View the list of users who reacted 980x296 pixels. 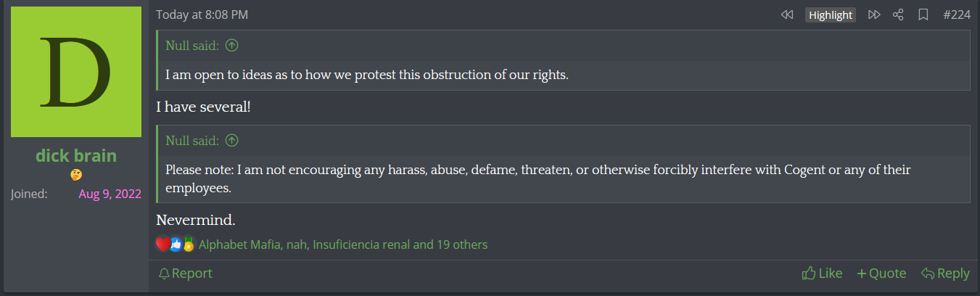click(342, 244)
